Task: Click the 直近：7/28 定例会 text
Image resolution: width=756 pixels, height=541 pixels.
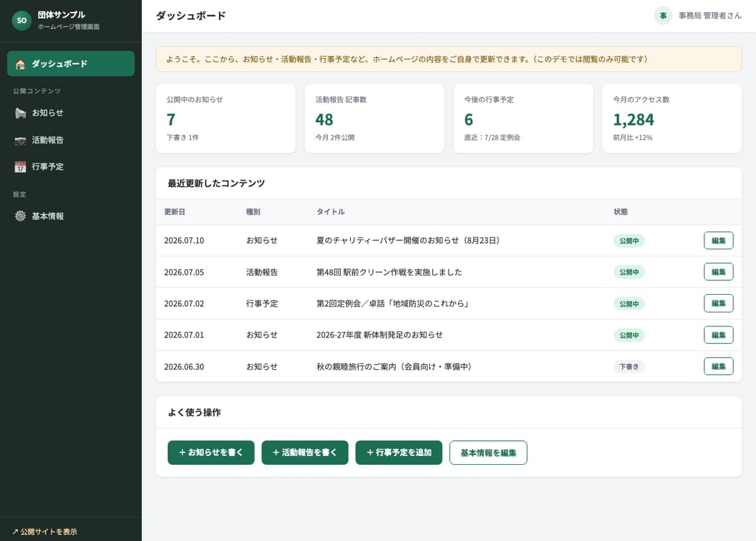Action: tap(492, 137)
